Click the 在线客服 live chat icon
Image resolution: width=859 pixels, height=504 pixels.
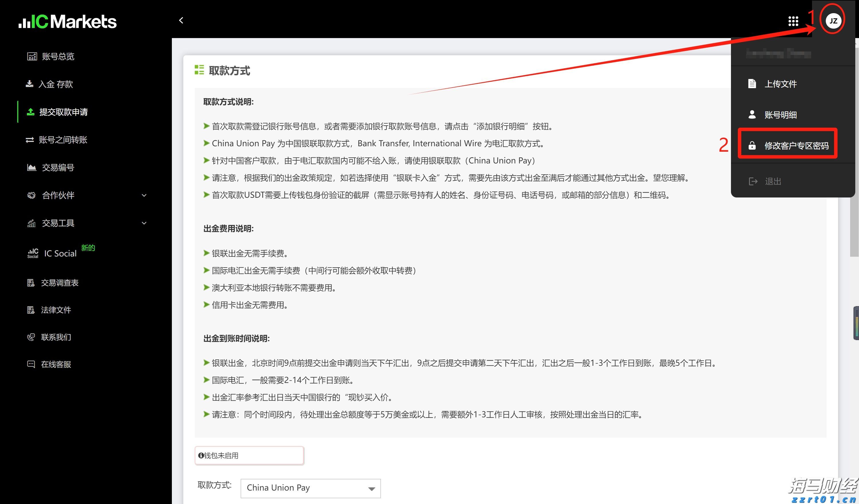(31, 364)
